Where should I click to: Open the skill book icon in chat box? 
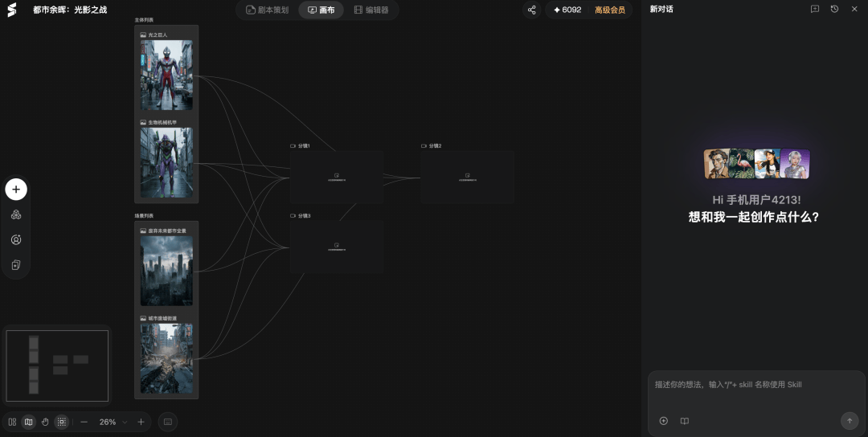[x=685, y=421]
